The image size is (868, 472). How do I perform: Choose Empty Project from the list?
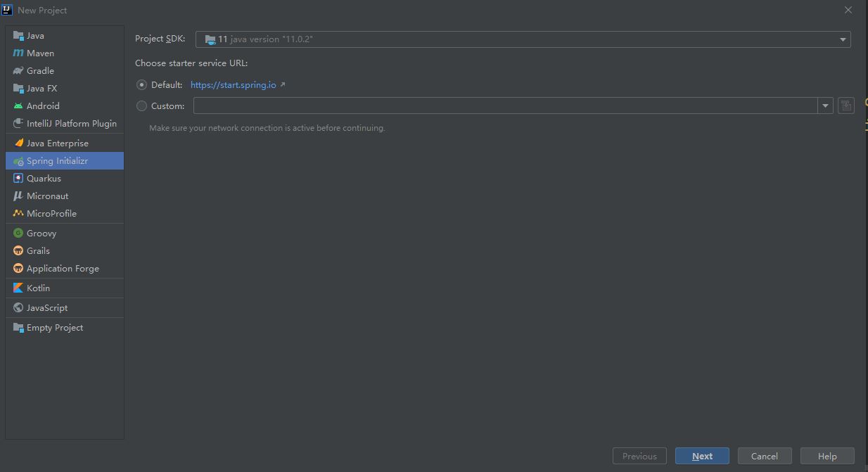54,327
